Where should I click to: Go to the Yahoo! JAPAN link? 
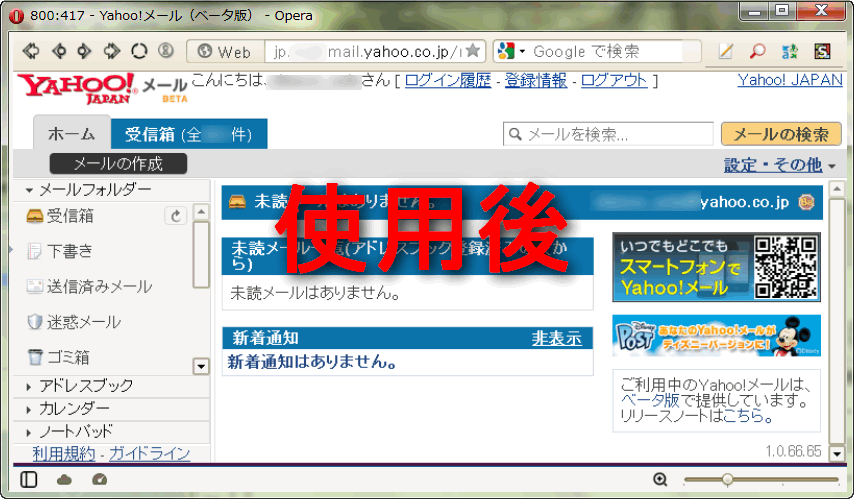point(790,80)
